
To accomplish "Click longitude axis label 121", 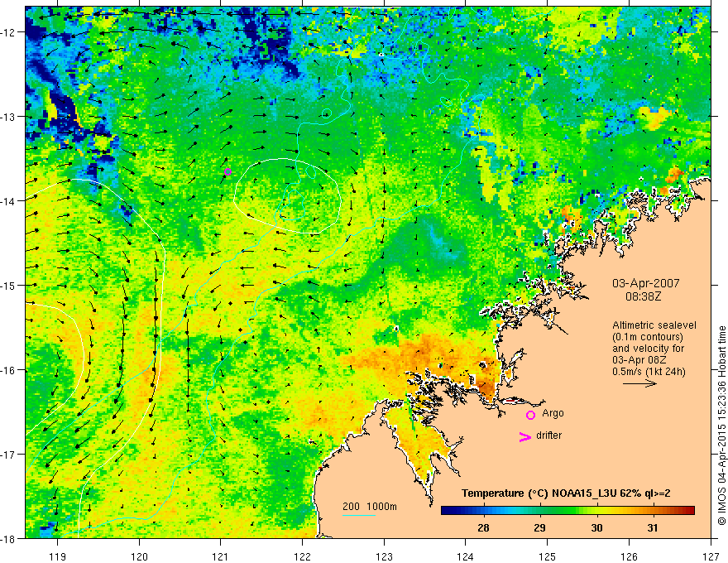I will tap(221, 556).
